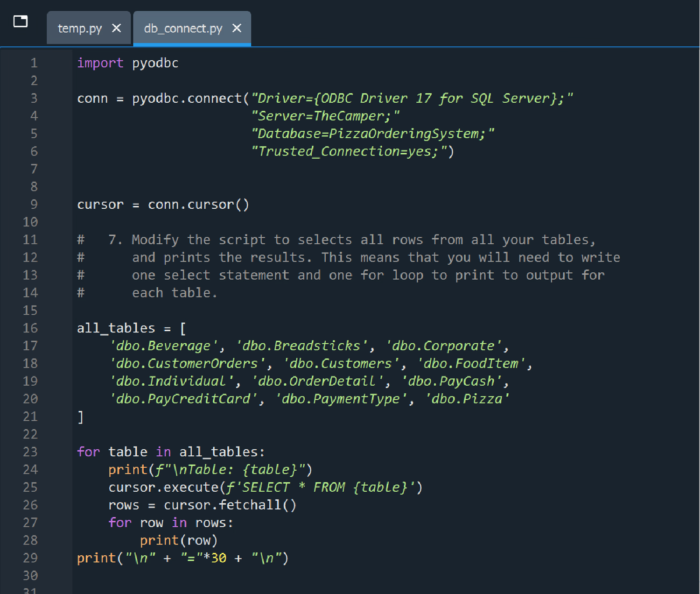Image resolution: width=700 pixels, height=594 pixels.
Task: Click the 'dbo.PayCash' string
Action: click(x=451, y=382)
